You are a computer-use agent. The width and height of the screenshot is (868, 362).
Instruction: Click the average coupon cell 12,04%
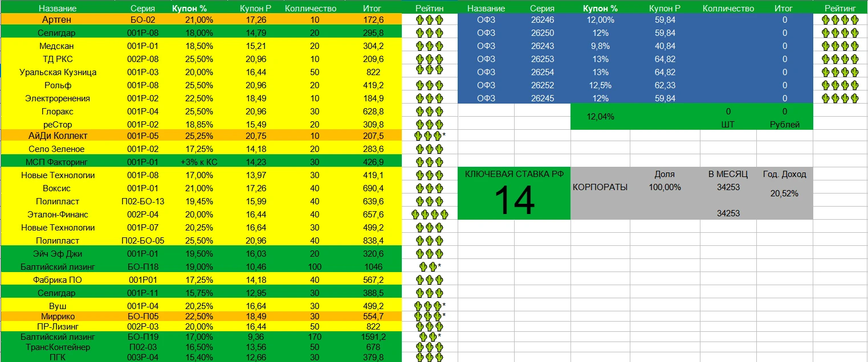pyautogui.click(x=600, y=117)
